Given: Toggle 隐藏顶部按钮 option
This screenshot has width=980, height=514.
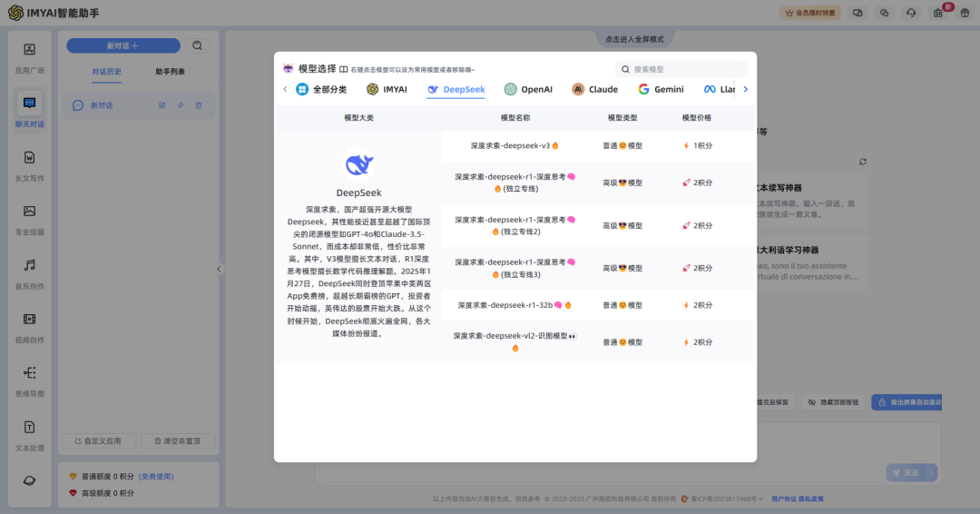Looking at the screenshot, I should coord(833,402).
